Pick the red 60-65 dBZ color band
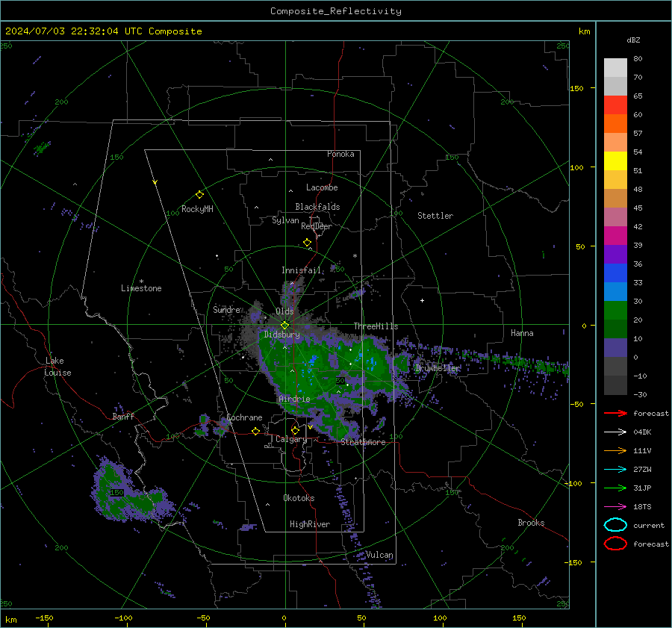The image size is (672, 628). point(615,105)
